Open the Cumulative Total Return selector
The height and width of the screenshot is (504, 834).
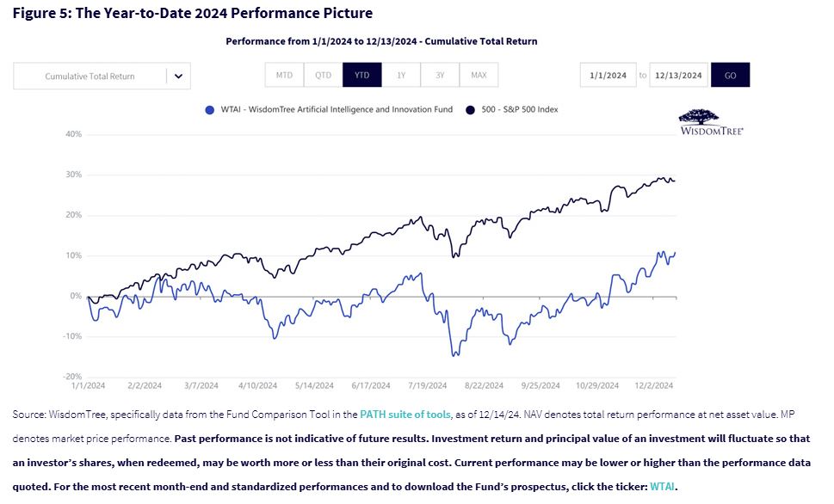tap(90, 76)
